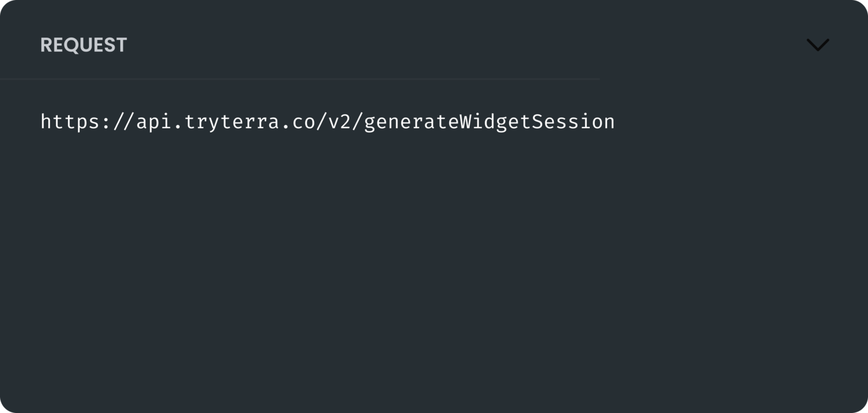This screenshot has width=868, height=413.
Task: Click "https" at the URL start
Action: [x=70, y=121]
